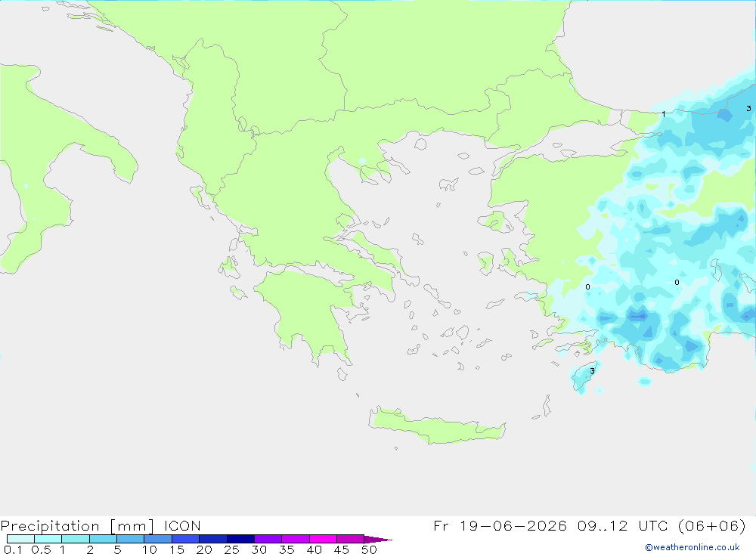Click the 25 mm navy legend segment

coord(240,539)
